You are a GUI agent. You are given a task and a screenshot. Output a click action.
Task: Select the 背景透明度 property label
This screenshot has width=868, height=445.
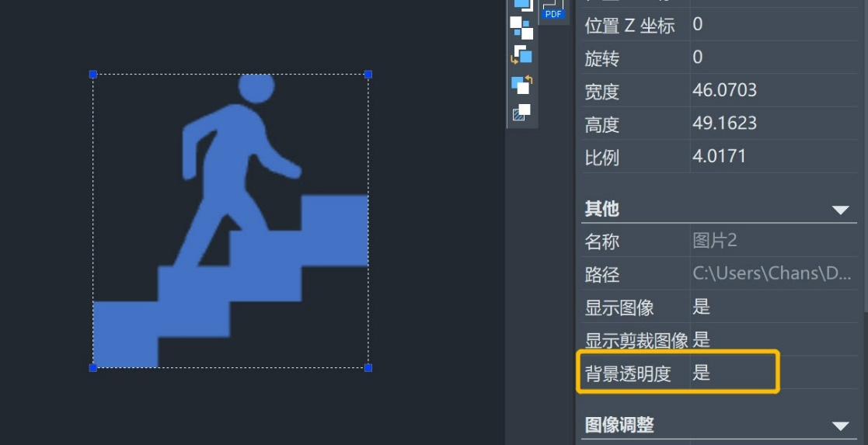(x=628, y=374)
